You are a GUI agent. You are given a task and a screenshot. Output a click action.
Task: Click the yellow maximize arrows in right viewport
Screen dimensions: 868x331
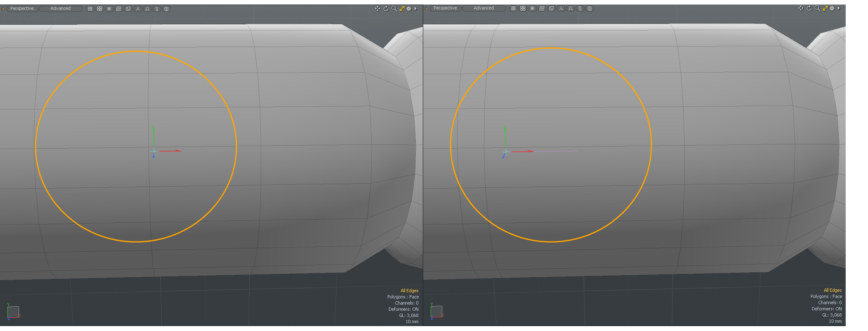click(x=825, y=8)
